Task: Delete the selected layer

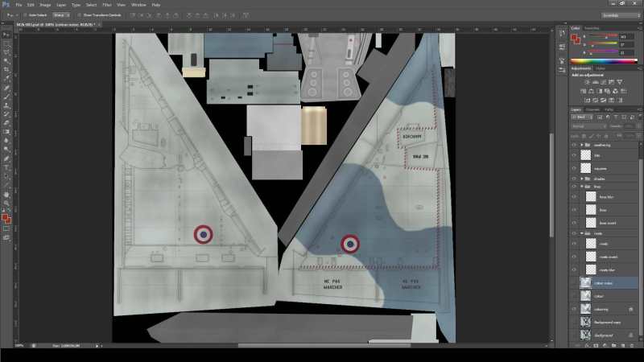Action: [x=632, y=346]
